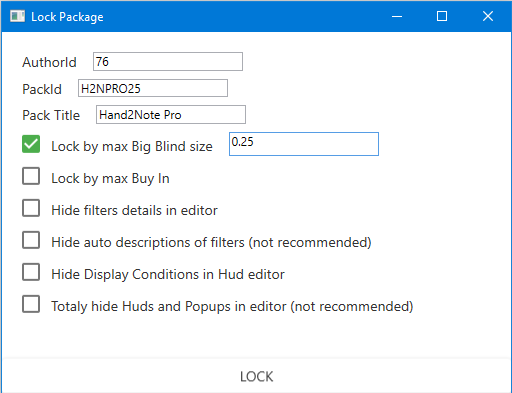512x393 pixels.
Task: Click the Lock Package app icon in title bar
Action: [17, 16]
